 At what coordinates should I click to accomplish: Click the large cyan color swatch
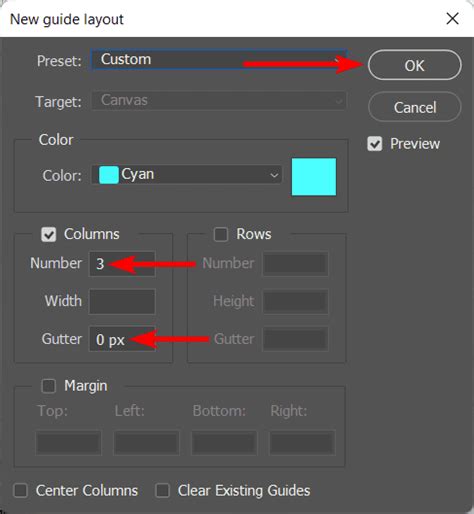tap(314, 177)
